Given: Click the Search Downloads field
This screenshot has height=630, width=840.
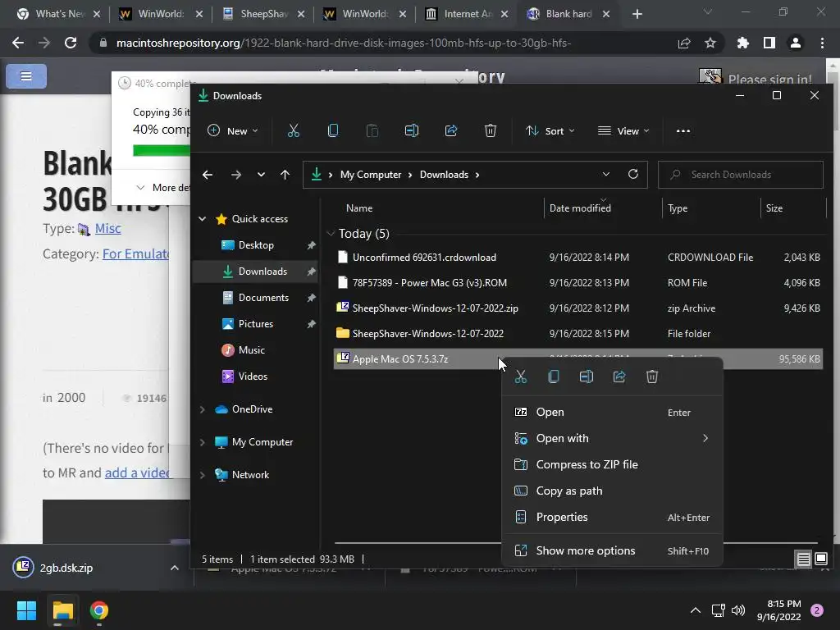Looking at the screenshot, I should point(741,175).
